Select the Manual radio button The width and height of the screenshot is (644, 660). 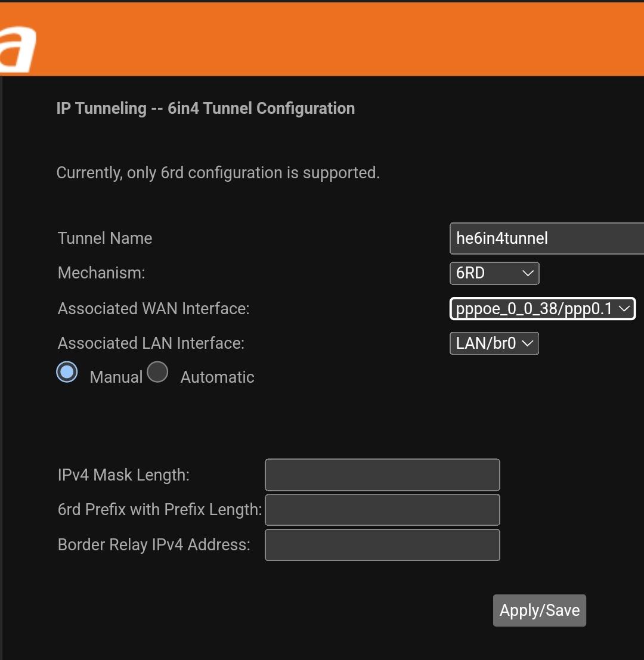[67, 372]
